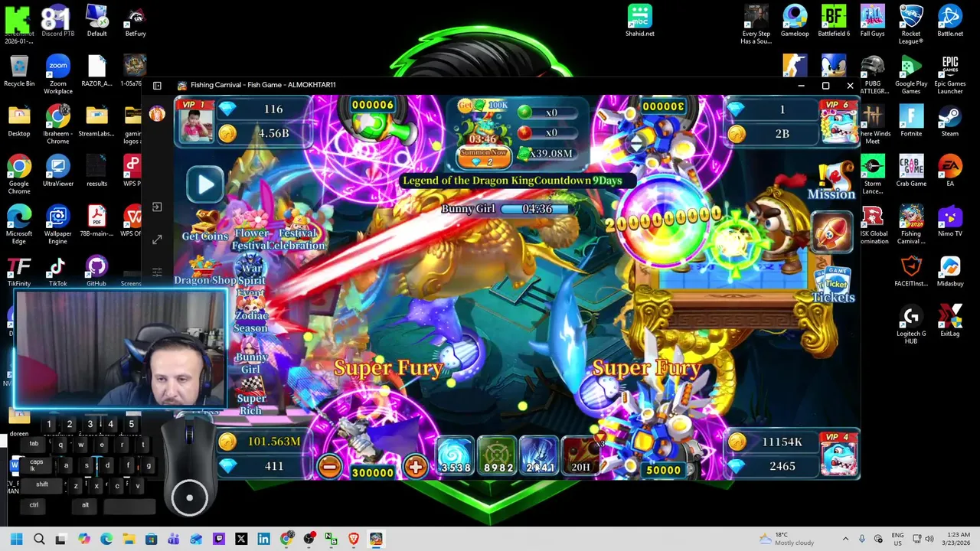Open BetFury desktop shortcut
The width and height of the screenshot is (980, 551).
click(136, 21)
